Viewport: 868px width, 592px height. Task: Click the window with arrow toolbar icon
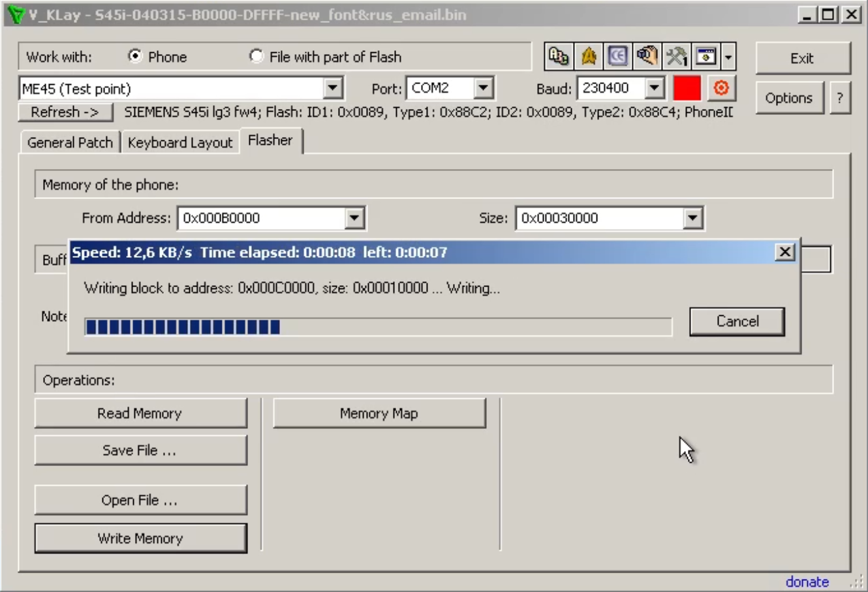[705, 57]
